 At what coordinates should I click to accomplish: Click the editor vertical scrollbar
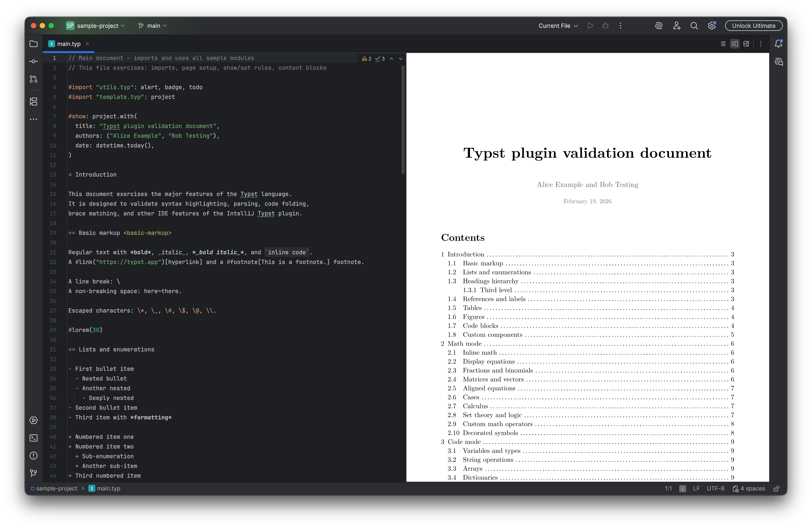point(403,119)
